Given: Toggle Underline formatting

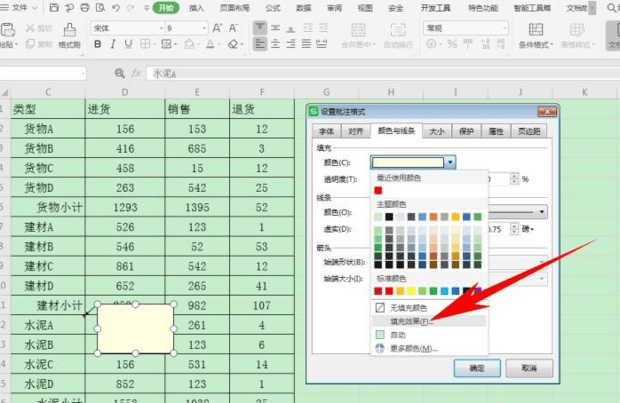Looking at the screenshot, I should tap(128, 44).
